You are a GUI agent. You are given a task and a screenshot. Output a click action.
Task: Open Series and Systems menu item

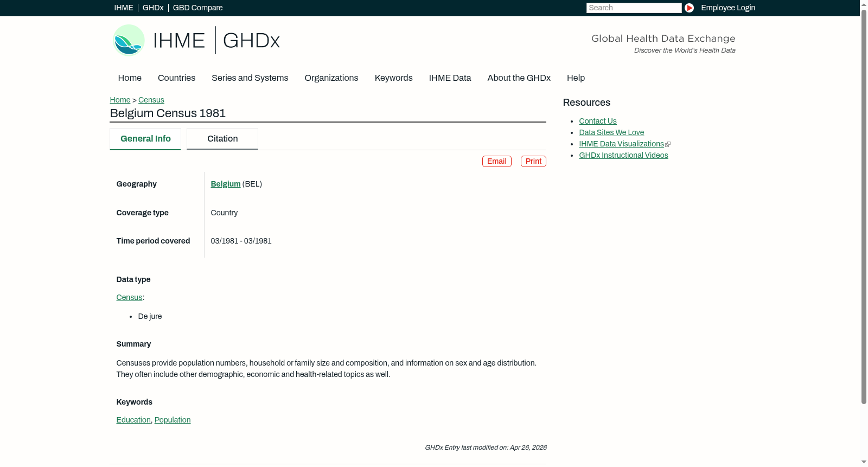click(250, 78)
